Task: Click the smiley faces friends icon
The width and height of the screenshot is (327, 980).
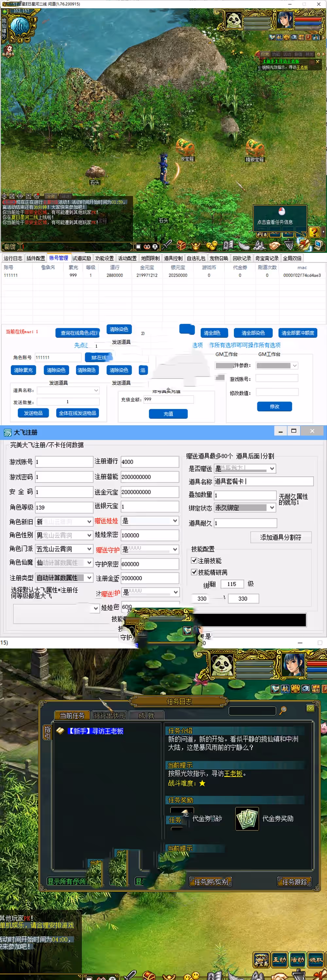Action: pyautogui.click(x=212, y=245)
